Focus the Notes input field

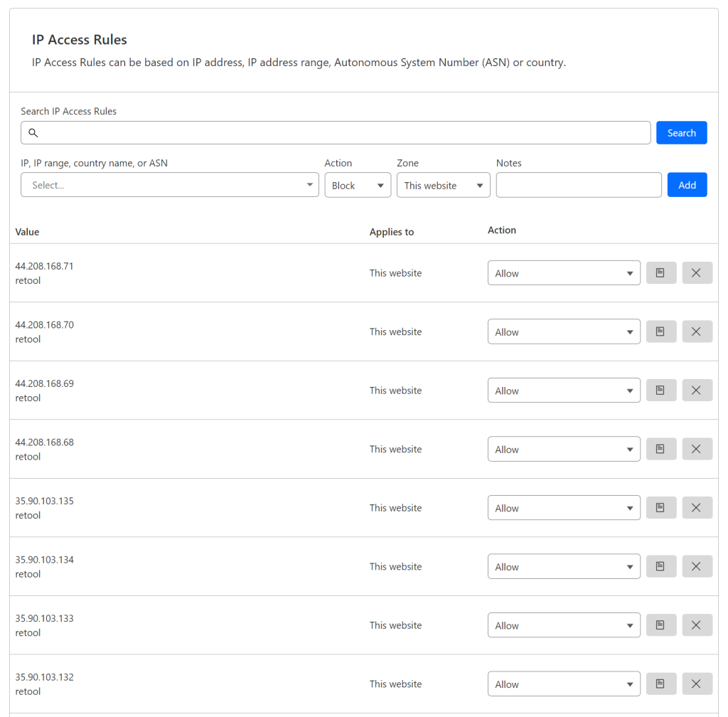579,185
